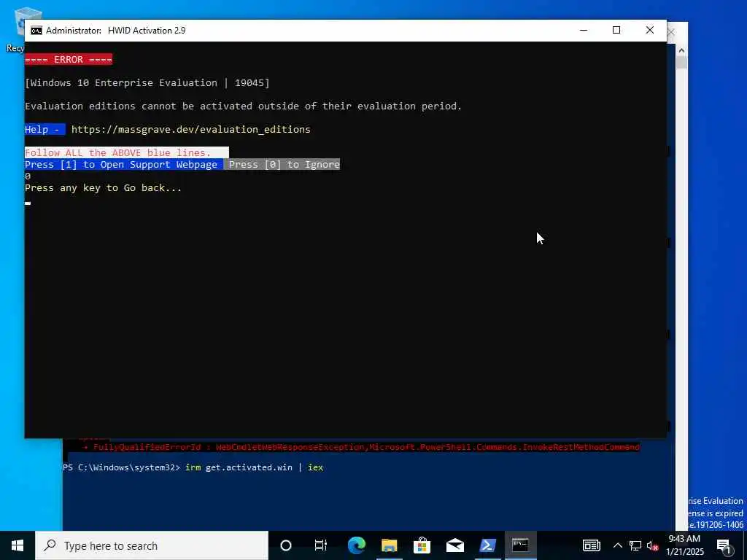Click 'Press [0] to Ignore' text
Image resolution: width=747 pixels, height=560 pixels.
[285, 165]
